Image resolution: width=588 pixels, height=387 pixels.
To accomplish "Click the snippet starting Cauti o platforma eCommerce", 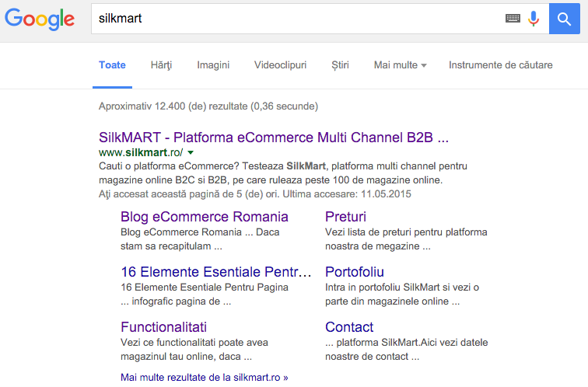I will 283,173.
